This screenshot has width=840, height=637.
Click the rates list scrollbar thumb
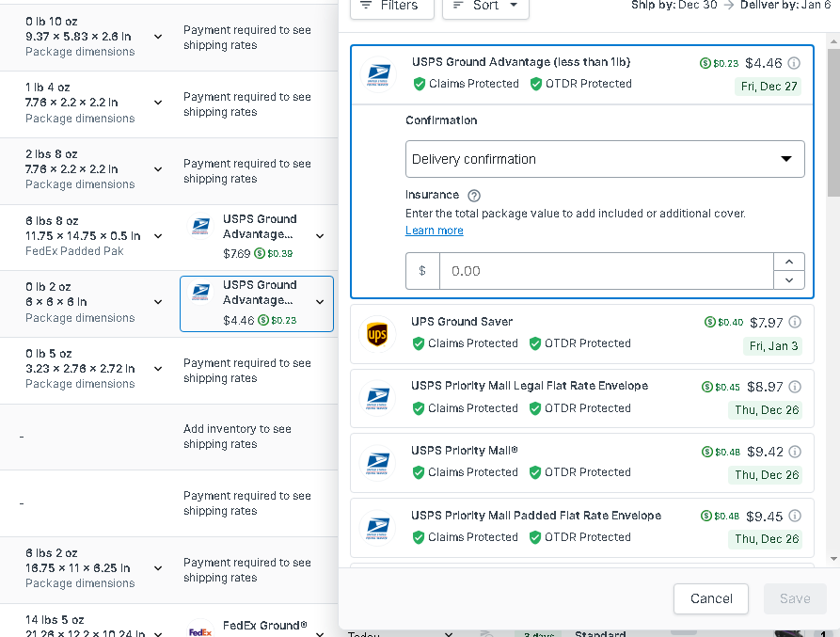click(x=833, y=122)
